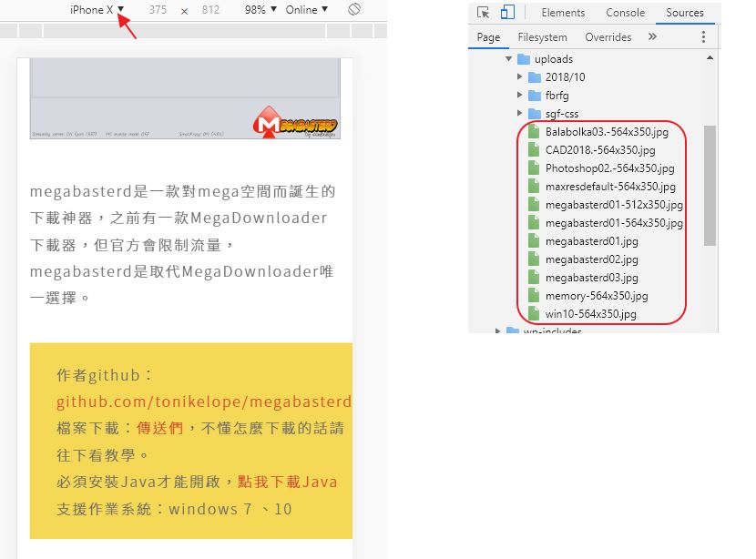
Task: Select the Balabolka03.-564x350.jpg file
Action: click(x=607, y=132)
